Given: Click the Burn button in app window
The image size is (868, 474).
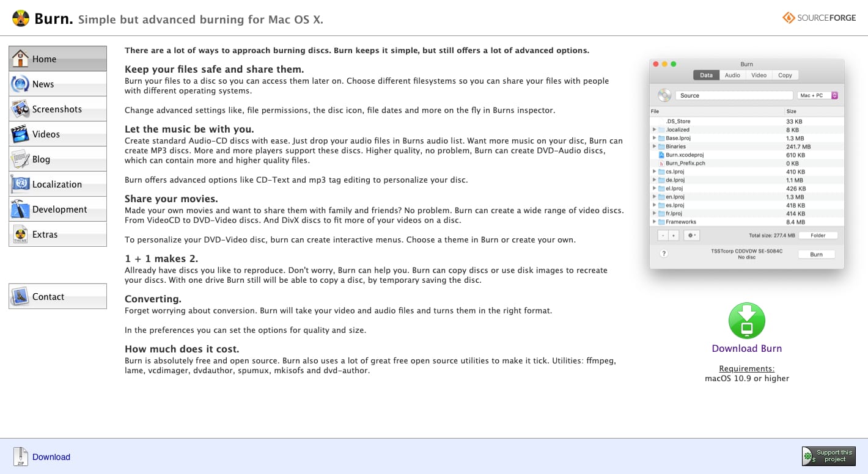Looking at the screenshot, I should click(x=817, y=254).
